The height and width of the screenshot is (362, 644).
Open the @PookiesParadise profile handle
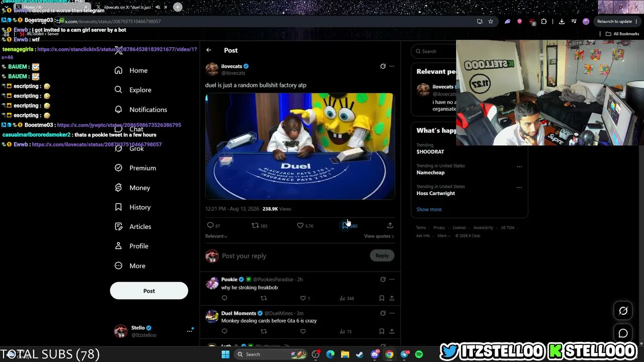[x=273, y=280]
